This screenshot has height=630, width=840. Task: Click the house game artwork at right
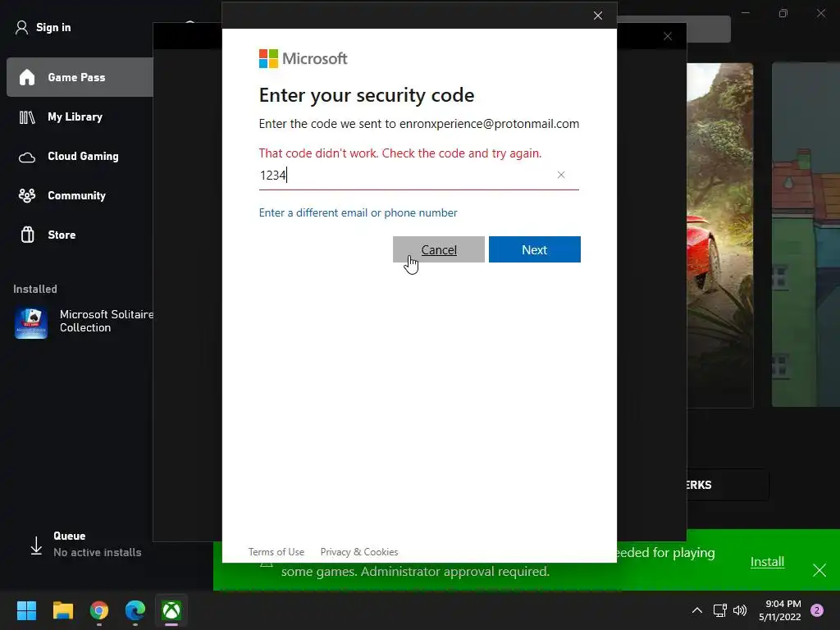click(806, 234)
